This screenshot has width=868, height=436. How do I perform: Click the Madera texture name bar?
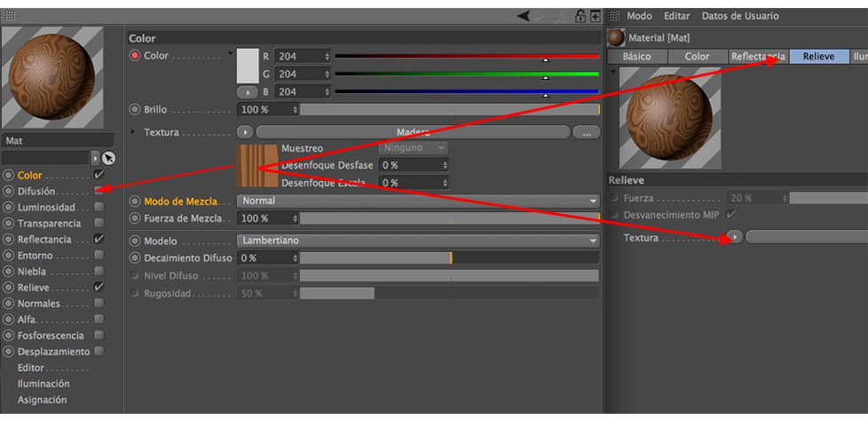[413, 132]
